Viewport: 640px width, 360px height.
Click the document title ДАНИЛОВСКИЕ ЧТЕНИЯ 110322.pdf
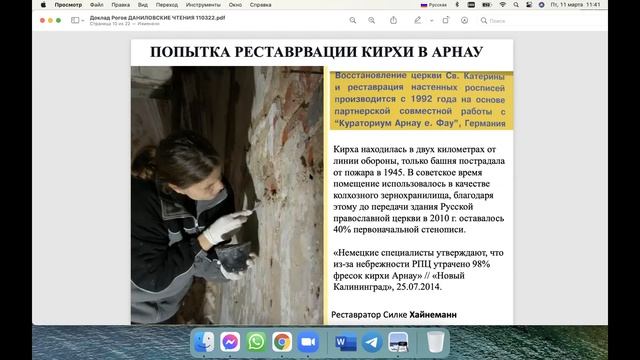click(157, 18)
